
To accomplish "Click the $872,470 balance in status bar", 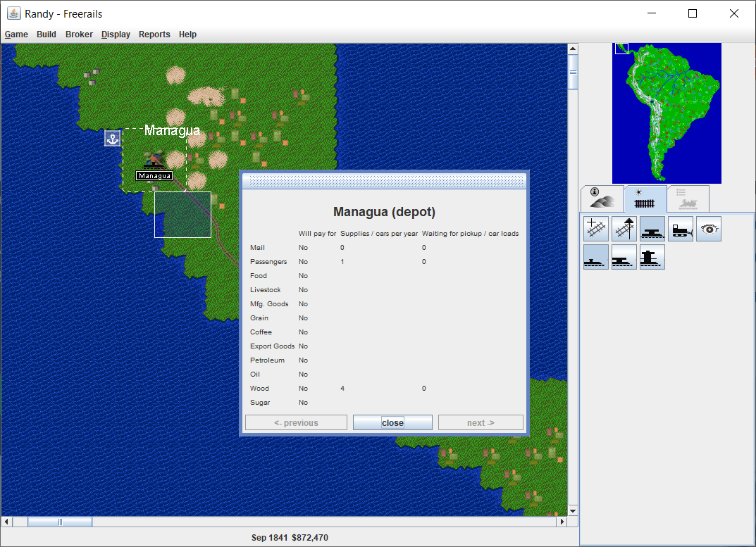I will (310, 537).
